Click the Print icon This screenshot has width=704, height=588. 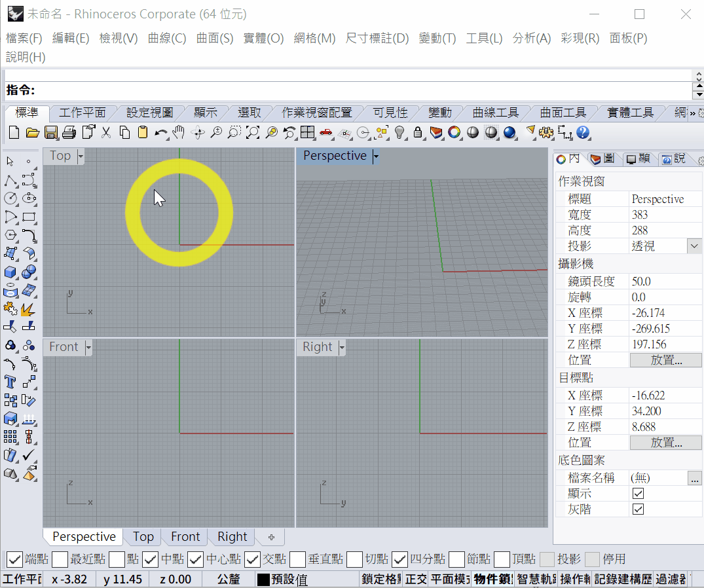[x=69, y=133]
